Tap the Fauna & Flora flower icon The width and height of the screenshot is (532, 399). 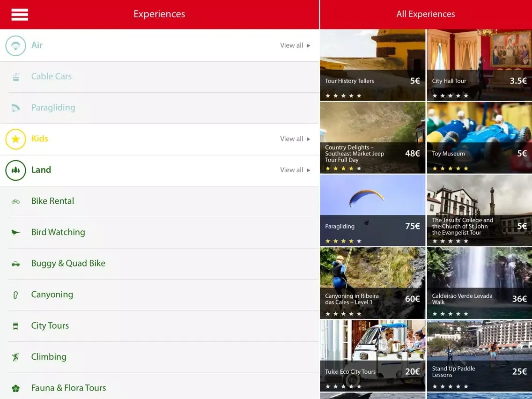15,388
